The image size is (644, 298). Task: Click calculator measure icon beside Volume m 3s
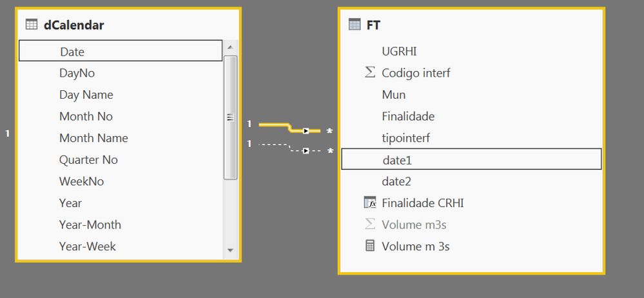pyautogui.click(x=370, y=246)
